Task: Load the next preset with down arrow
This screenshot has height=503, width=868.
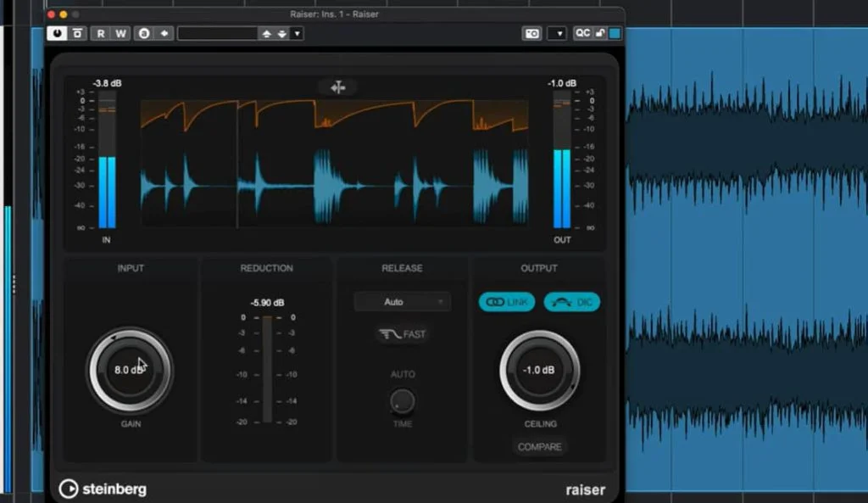Action: pos(282,34)
